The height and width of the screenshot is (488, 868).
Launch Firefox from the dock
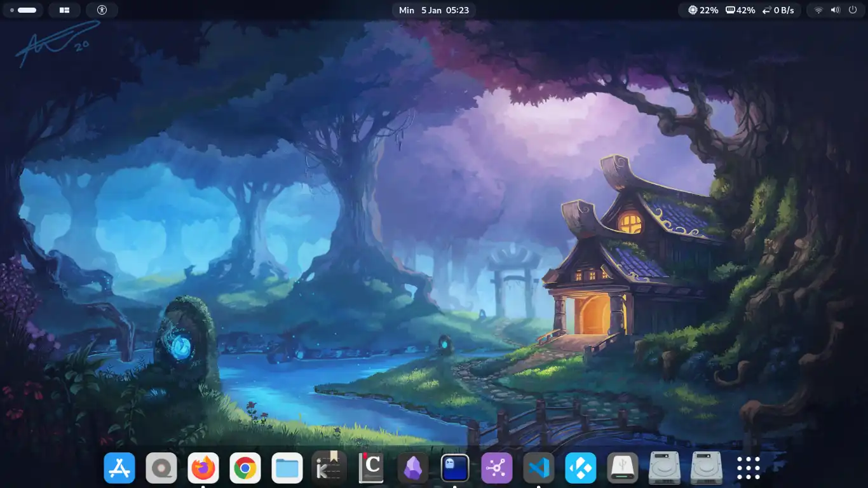pyautogui.click(x=203, y=469)
